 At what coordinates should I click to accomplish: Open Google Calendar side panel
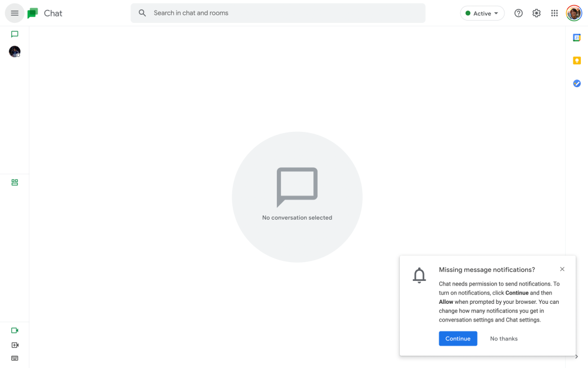click(x=577, y=38)
